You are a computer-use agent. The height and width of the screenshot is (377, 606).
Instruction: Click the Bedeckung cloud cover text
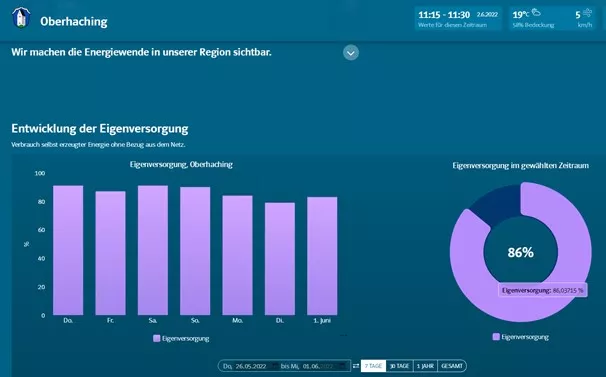[533, 25]
